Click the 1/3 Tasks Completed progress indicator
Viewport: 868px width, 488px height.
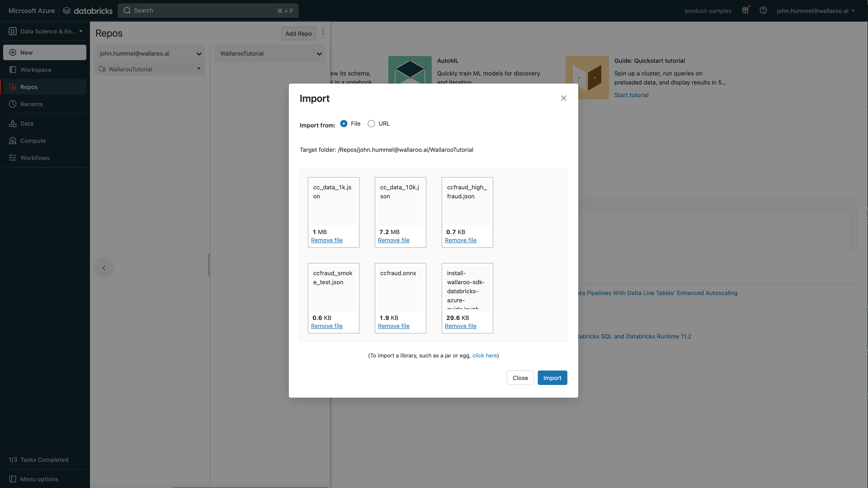click(38, 460)
